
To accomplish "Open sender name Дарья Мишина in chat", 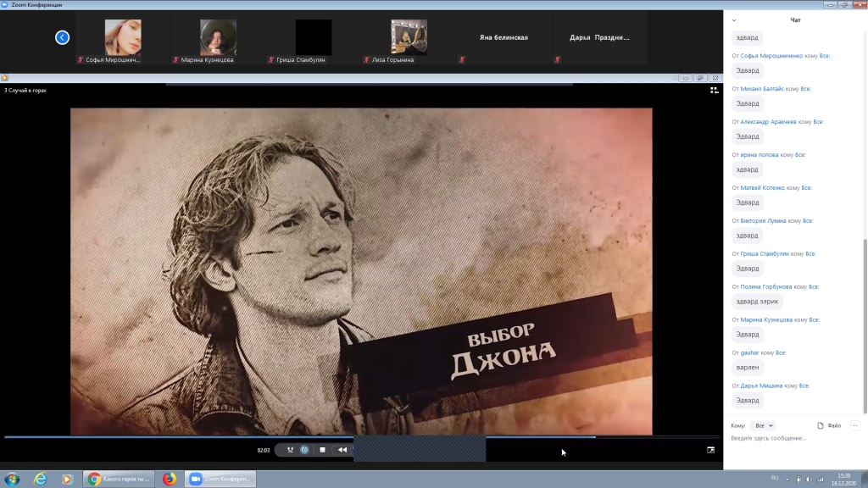I will (x=761, y=385).
